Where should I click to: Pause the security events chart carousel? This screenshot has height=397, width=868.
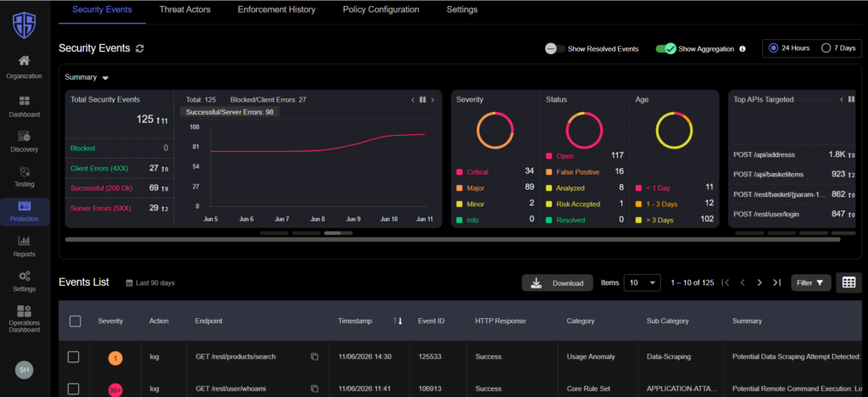[x=422, y=99]
